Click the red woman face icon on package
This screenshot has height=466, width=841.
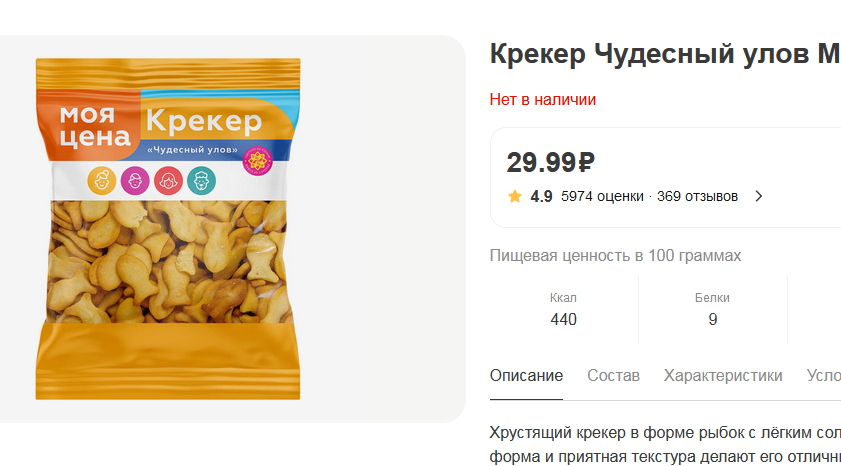point(168,180)
